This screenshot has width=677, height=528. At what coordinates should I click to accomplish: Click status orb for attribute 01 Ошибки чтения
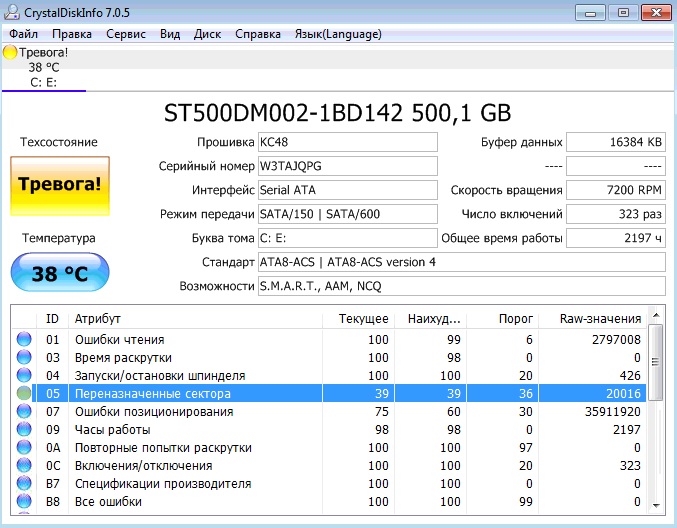pos(24,339)
